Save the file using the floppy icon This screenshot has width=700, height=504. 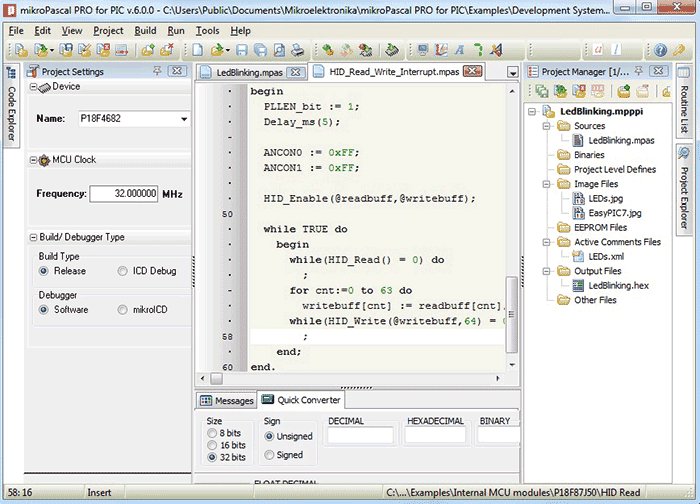click(x=242, y=50)
